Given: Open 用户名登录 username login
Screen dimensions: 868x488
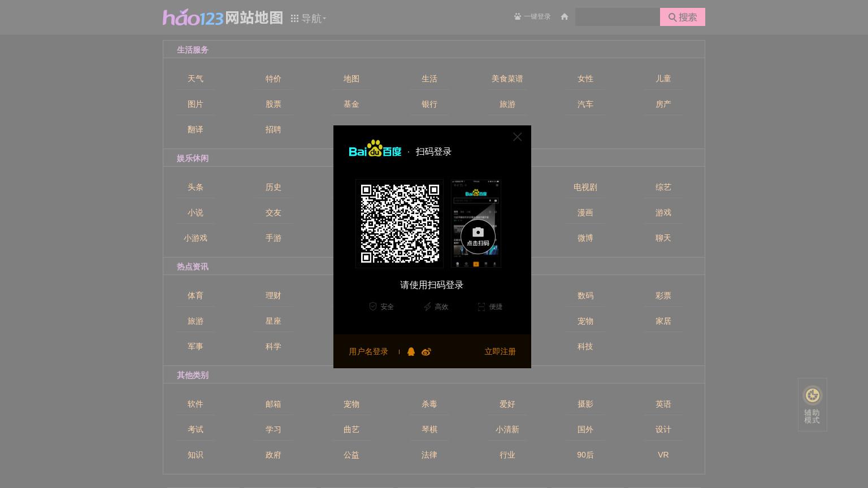Looking at the screenshot, I should (368, 352).
